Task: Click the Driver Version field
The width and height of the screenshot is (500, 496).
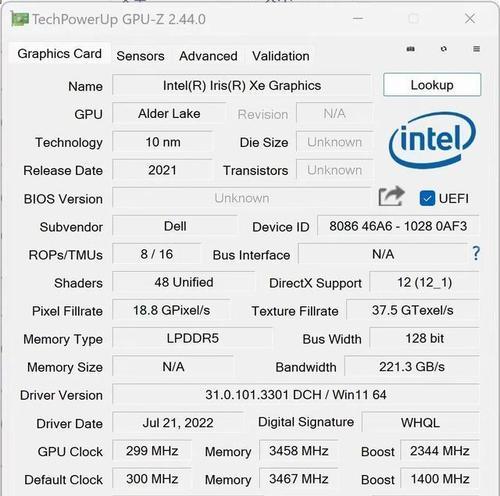Action: pyautogui.click(x=296, y=395)
